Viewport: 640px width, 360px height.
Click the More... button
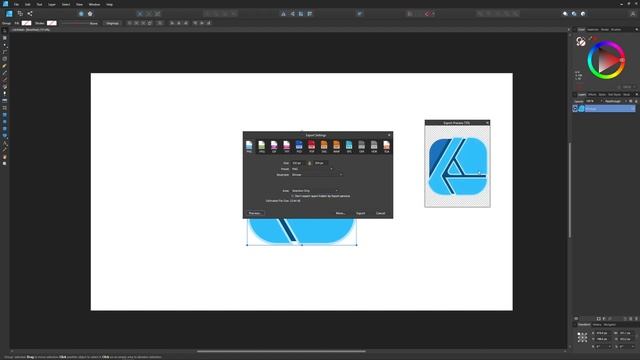click(340, 213)
